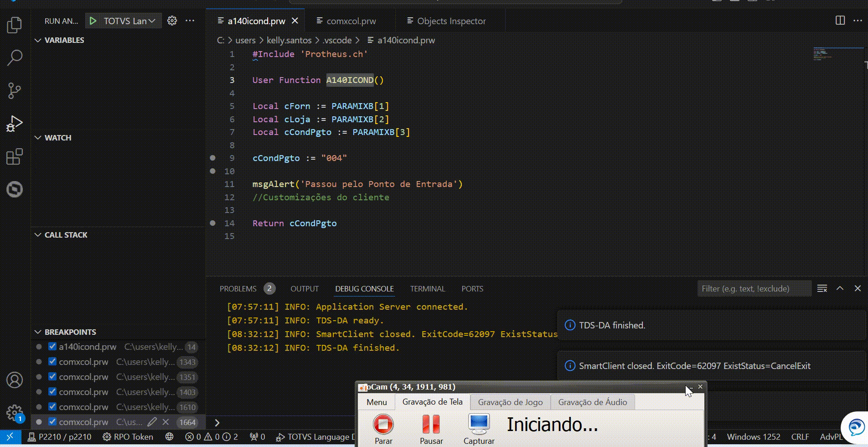This screenshot has height=447, width=868.
Task: Click the ports forwarded status item
Action: pos(258,437)
